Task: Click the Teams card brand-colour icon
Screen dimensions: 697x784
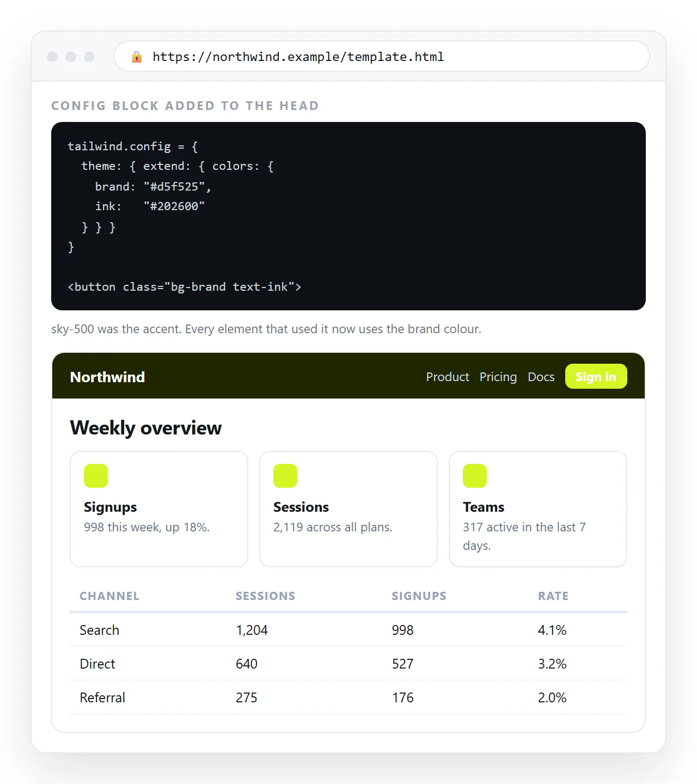Action: click(475, 476)
